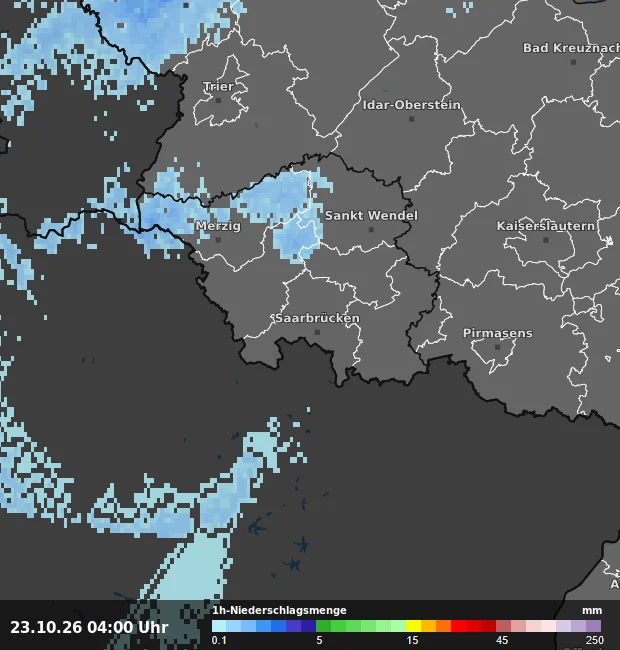Pick the final purple swatch above 250

click(593, 626)
